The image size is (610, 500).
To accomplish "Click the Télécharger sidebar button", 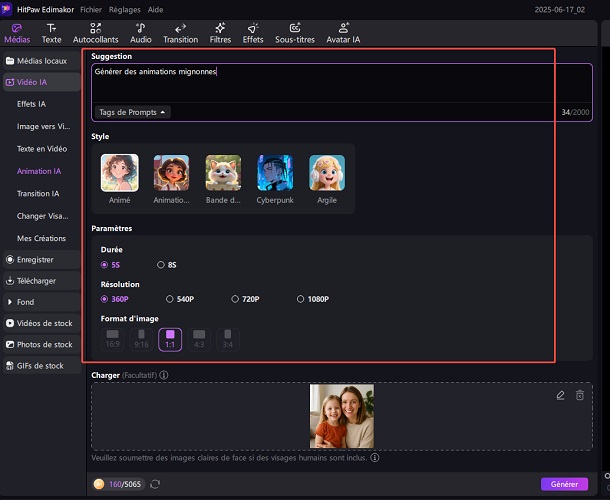I will pyautogui.click(x=42, y=281).
